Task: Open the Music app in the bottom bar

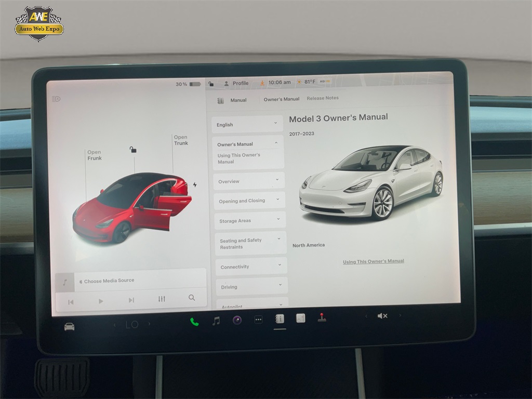Action: tap(216, 321)
